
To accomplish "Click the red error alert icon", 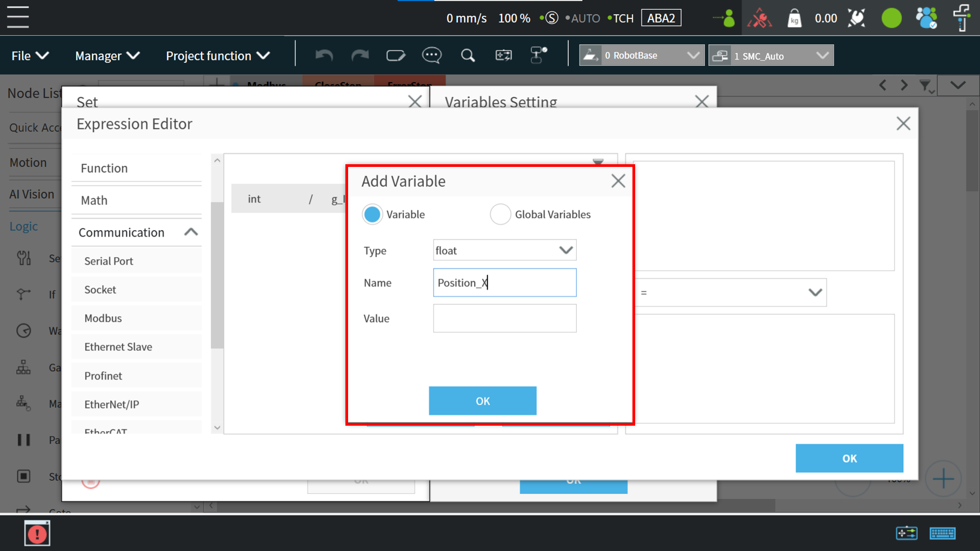I will 37,534.
